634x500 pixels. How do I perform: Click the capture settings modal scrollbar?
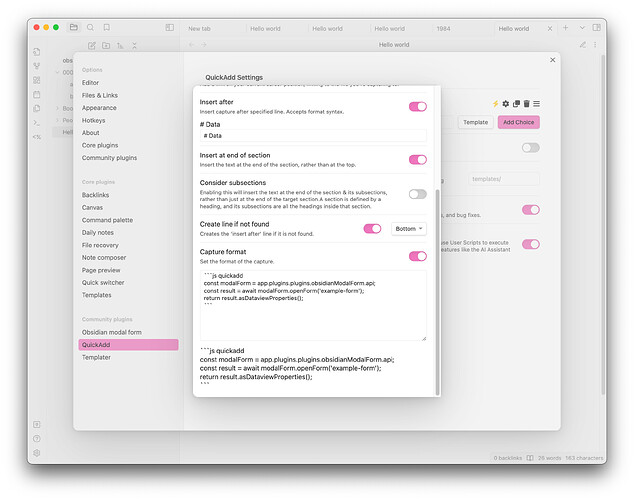click(x=437, y=292)
